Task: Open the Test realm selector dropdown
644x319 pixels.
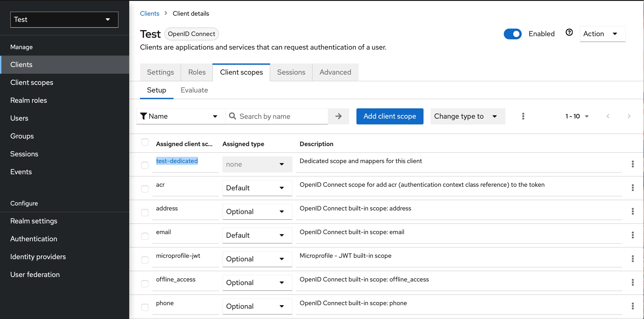Action: [x=64, y=19]
